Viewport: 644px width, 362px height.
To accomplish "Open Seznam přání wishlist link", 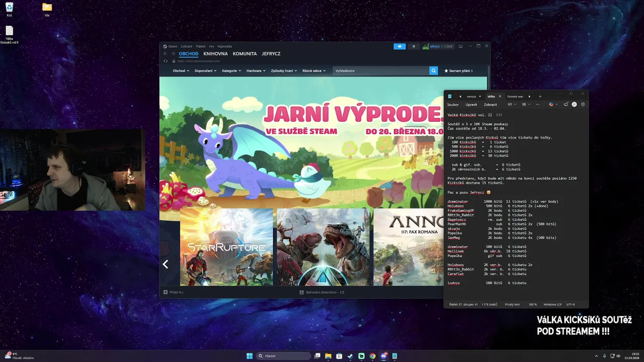I will [x=458, y=71].
